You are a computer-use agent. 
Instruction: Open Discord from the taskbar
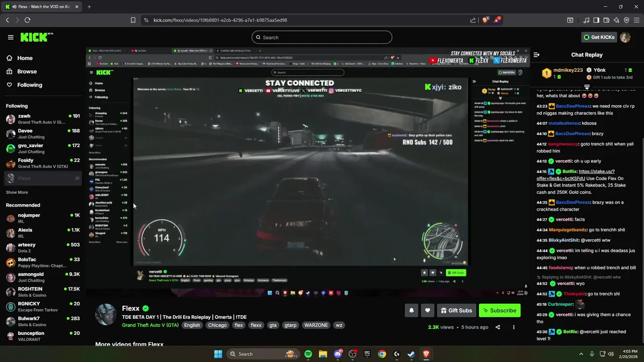click(x=338, y=354)
